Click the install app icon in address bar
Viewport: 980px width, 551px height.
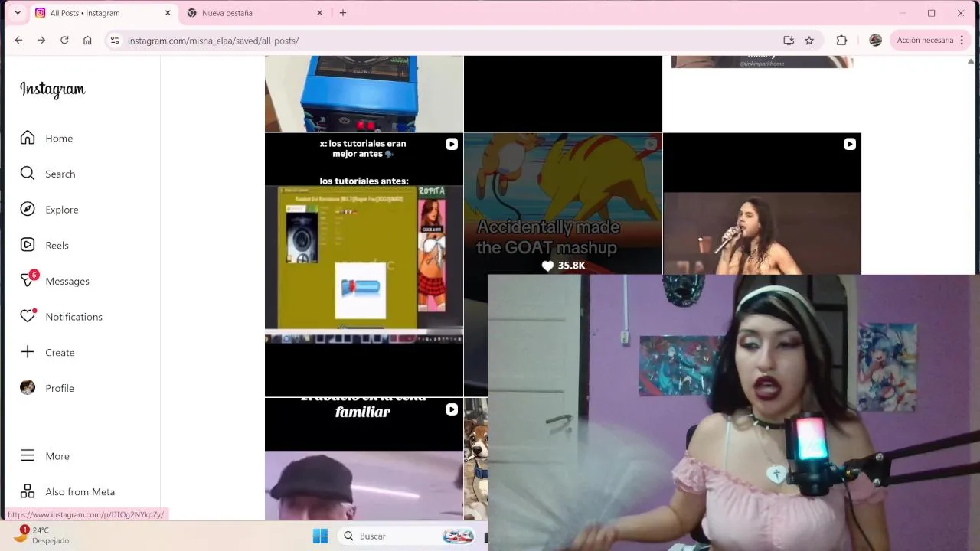point(789,41)
